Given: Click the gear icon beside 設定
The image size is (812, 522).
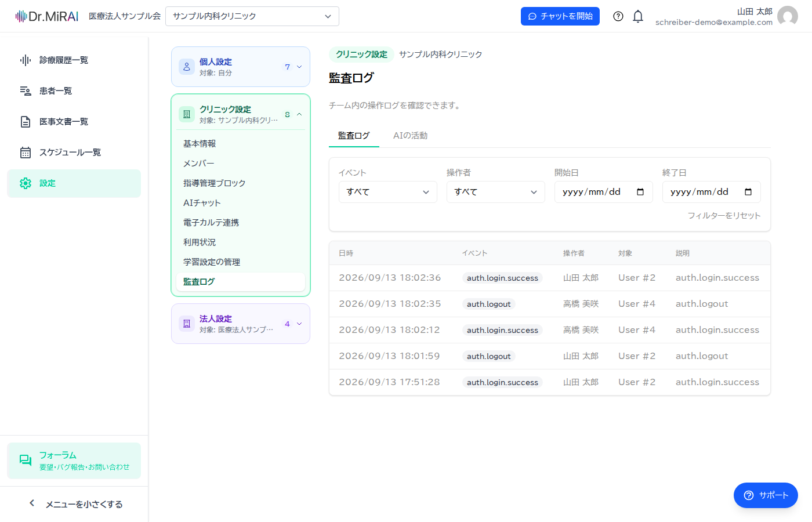Looking at the screenshot, I should 26,183.
